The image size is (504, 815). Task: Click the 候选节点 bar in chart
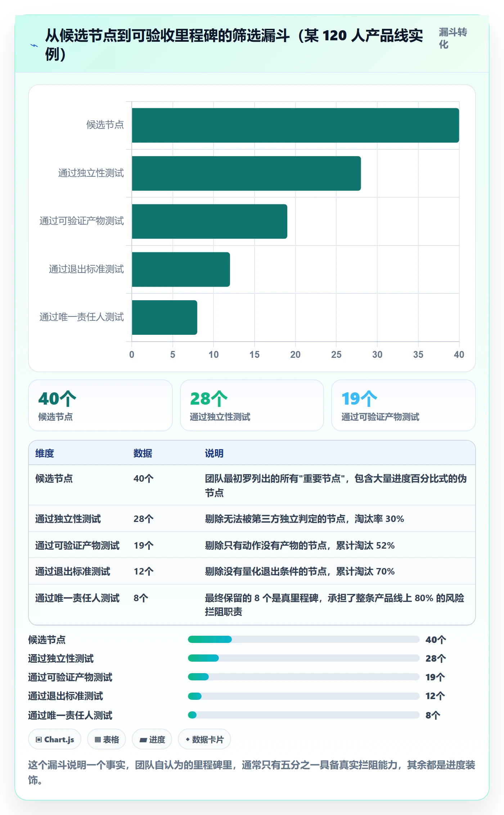(x=295, y=125)
